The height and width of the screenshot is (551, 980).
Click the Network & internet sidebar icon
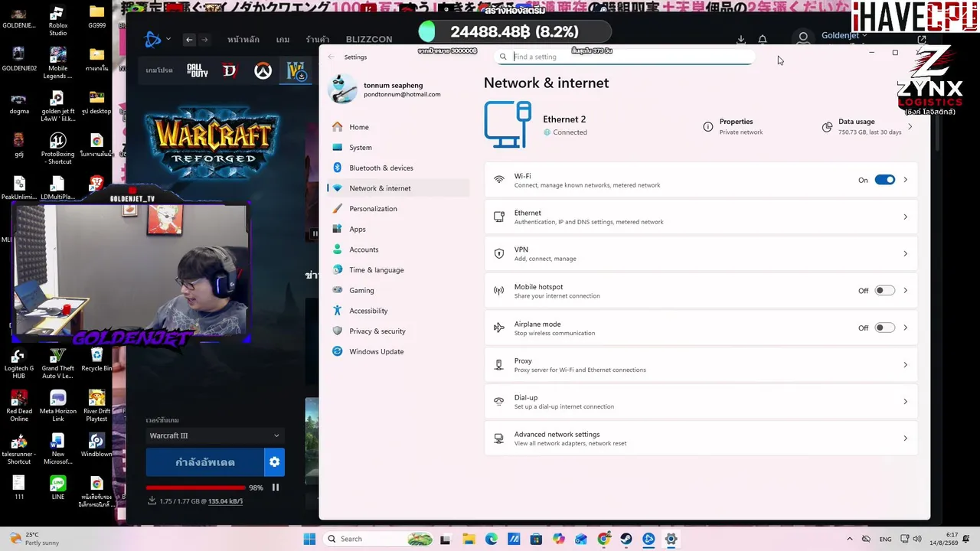tap(338, 188)
